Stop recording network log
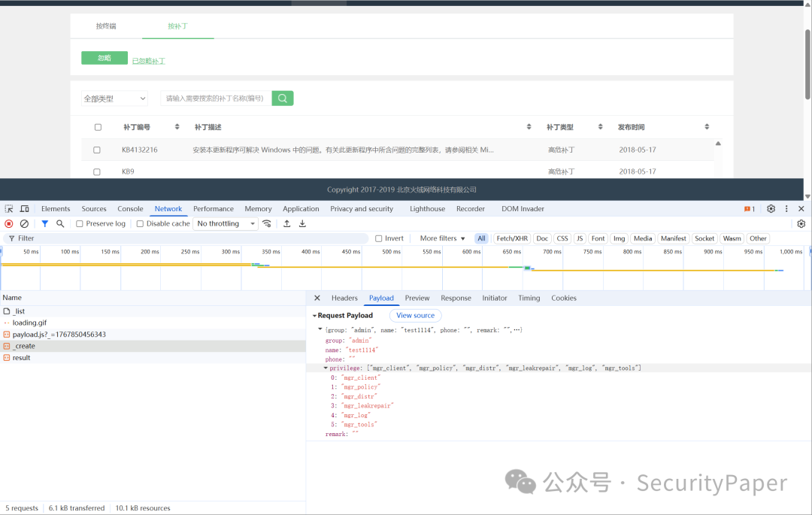Image resolution: width=812 pixels, height=515 pixels. (9, 223)
